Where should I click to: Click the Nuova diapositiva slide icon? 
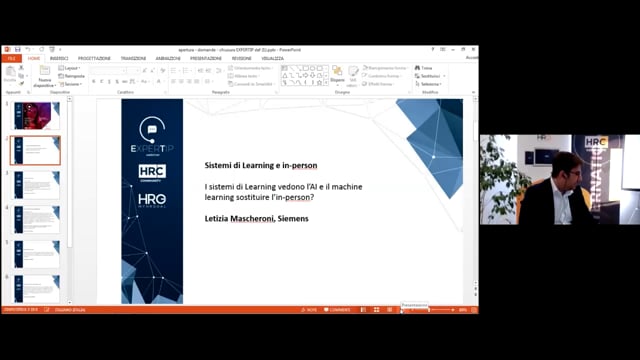44,71
